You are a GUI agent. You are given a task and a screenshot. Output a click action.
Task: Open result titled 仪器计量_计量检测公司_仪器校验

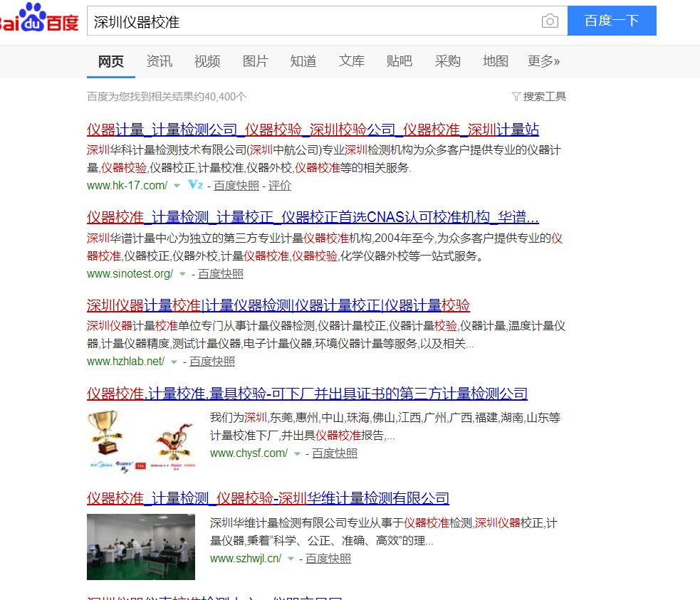pos(313,130)
